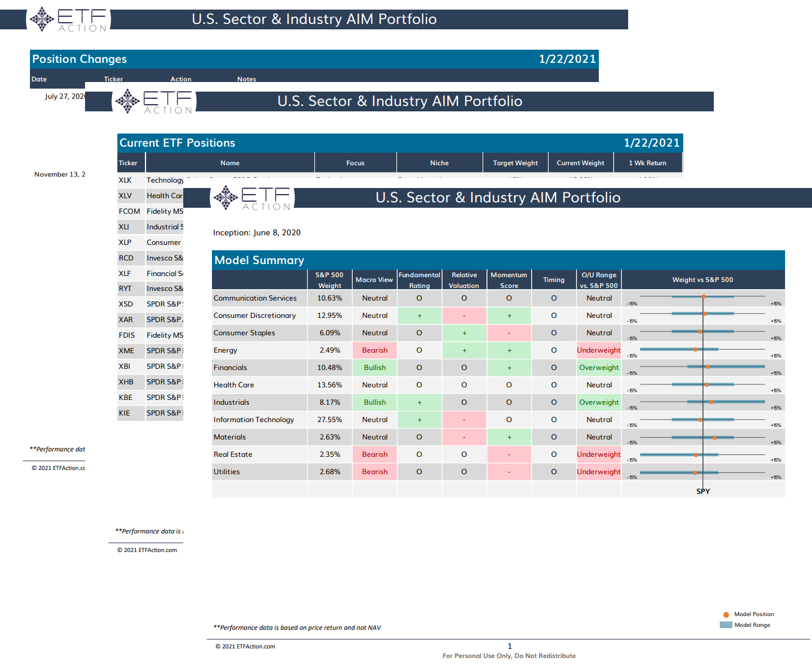Click the Energy row orange model position dot
This screenshot has width=812, height=664.
coord(695,349)
